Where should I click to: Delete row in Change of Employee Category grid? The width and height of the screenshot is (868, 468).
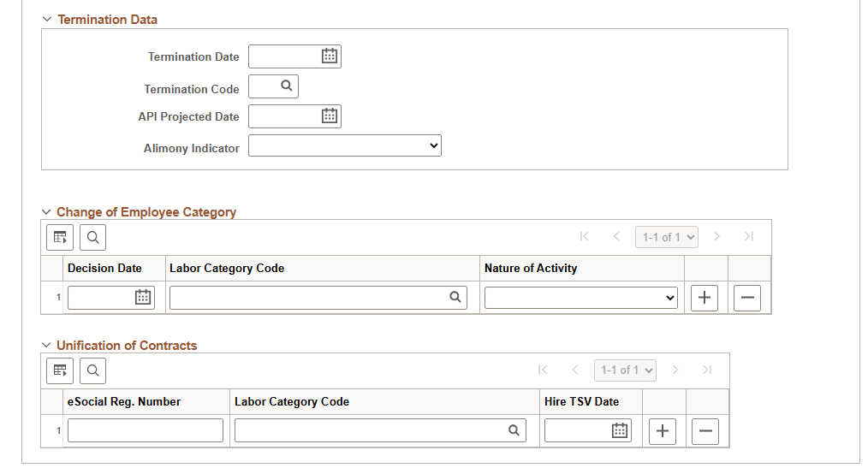pyautogui.click(x=747, y=298)
